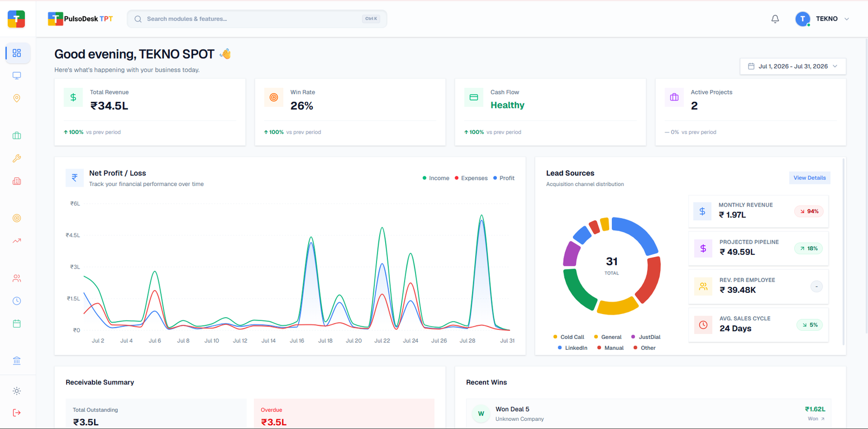
Task: Click the 94% monthly revenue badge
Action: (809, 212)
